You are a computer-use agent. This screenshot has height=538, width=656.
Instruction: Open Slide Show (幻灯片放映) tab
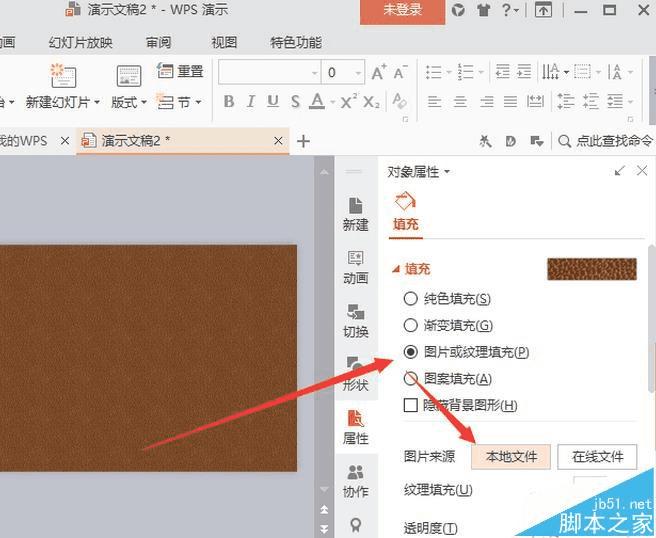pyautogui.click(x=81, y=42)
